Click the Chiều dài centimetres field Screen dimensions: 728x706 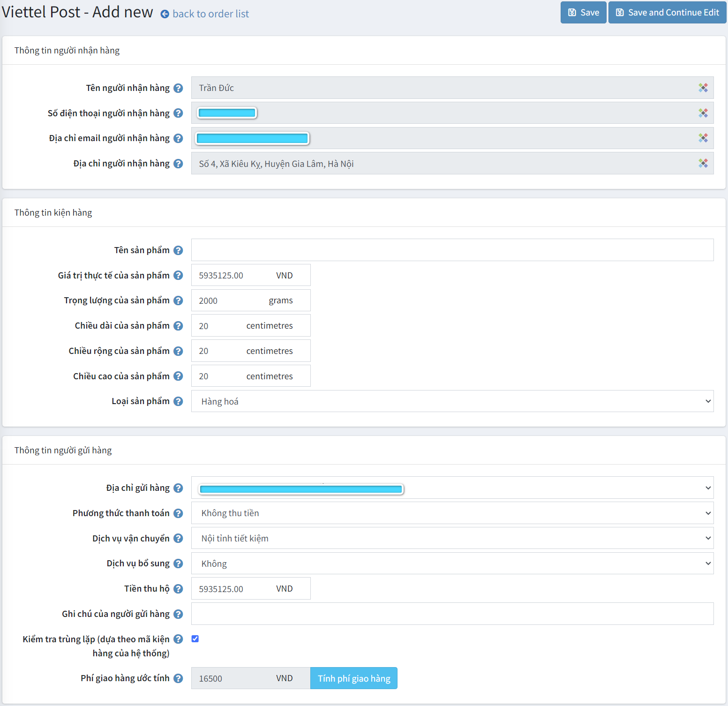[x=251, y=326]
